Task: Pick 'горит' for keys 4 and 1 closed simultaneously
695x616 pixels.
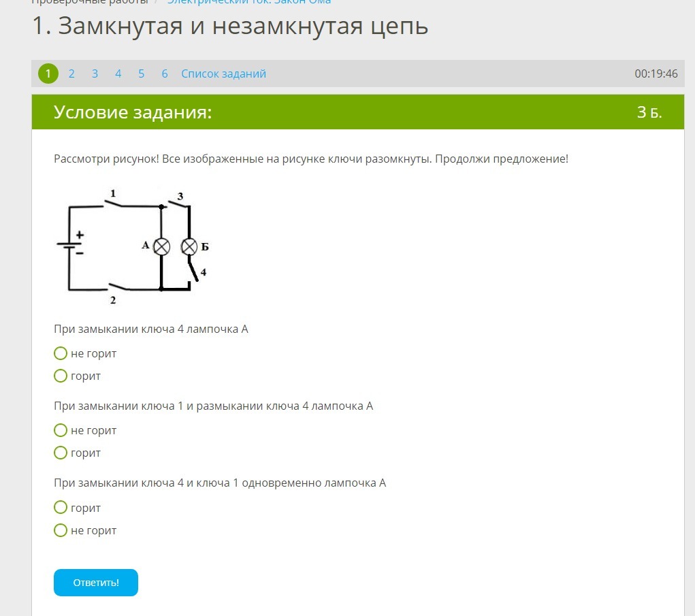Action: [x=61, y=508]
